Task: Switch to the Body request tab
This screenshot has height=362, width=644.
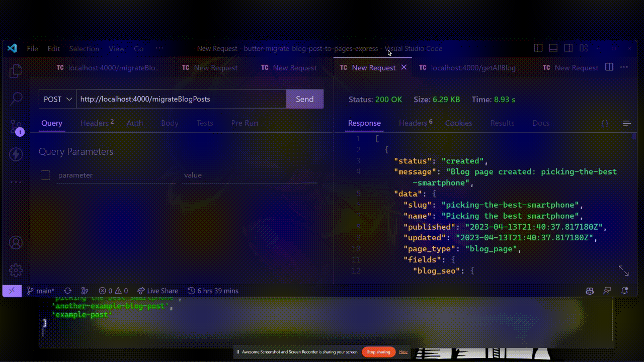Action: click(170, 123)
